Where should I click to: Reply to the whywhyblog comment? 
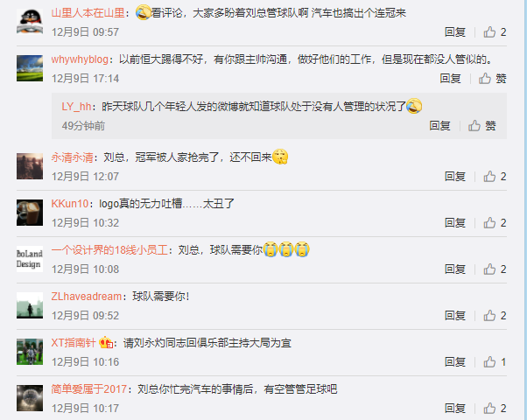(x=450, y=79)
